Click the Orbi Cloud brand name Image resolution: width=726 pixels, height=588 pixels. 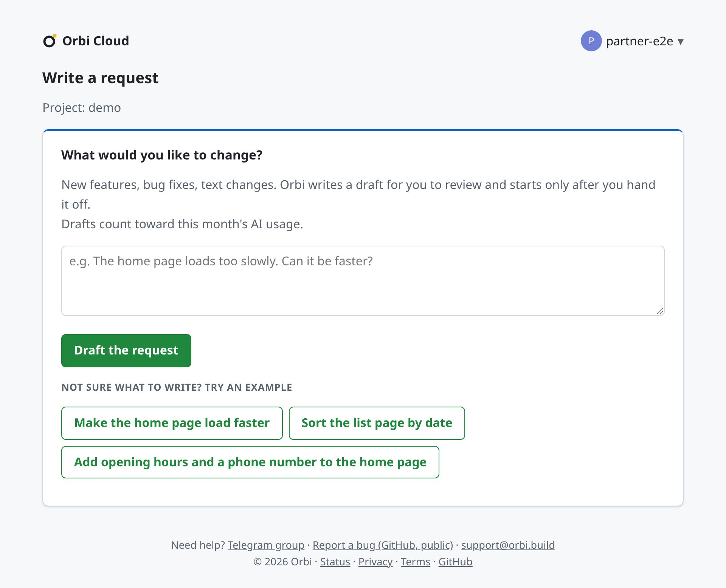[x=96, y=41]
